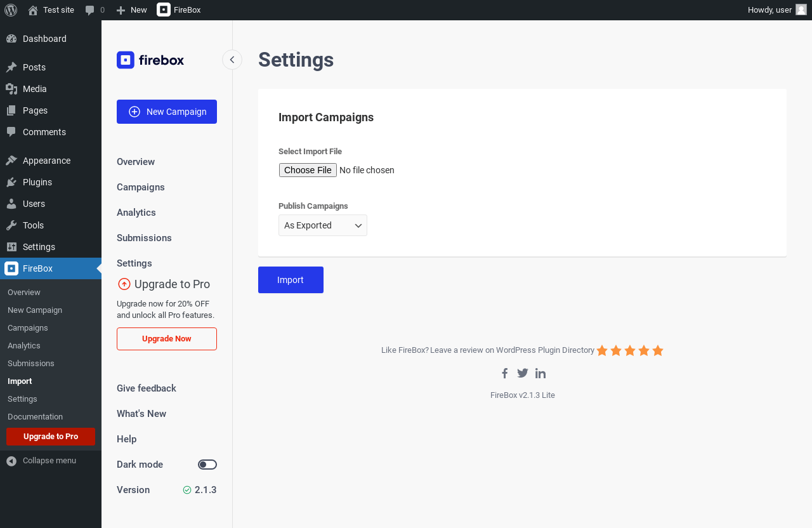Click the WordPress logo in admin bar
Image resolution: width=812 pixels, height=528 pixels.
click(11, 10)
